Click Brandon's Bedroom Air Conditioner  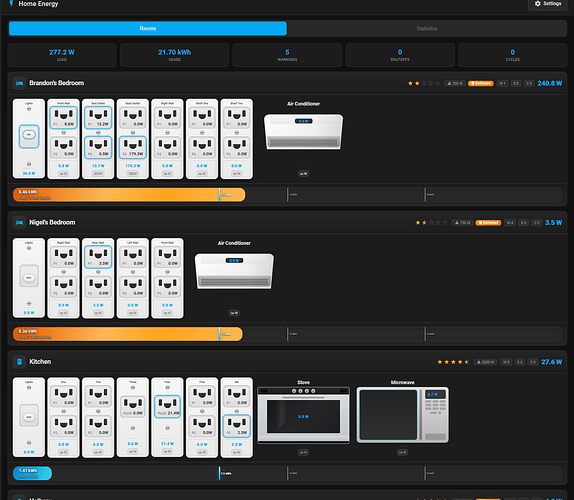(303, 132)
